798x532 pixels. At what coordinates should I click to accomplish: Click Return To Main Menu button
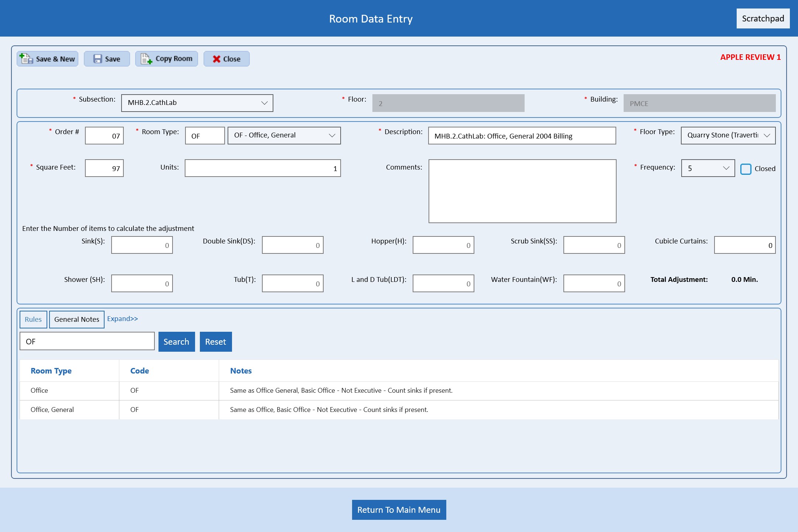click(399, 510)
